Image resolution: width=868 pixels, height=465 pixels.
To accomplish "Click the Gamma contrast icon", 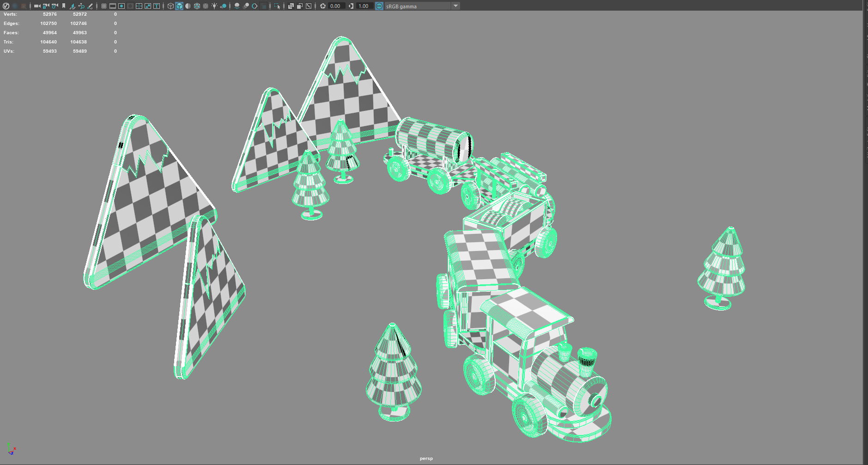I will pyautogui.click(x=351, y=6).
